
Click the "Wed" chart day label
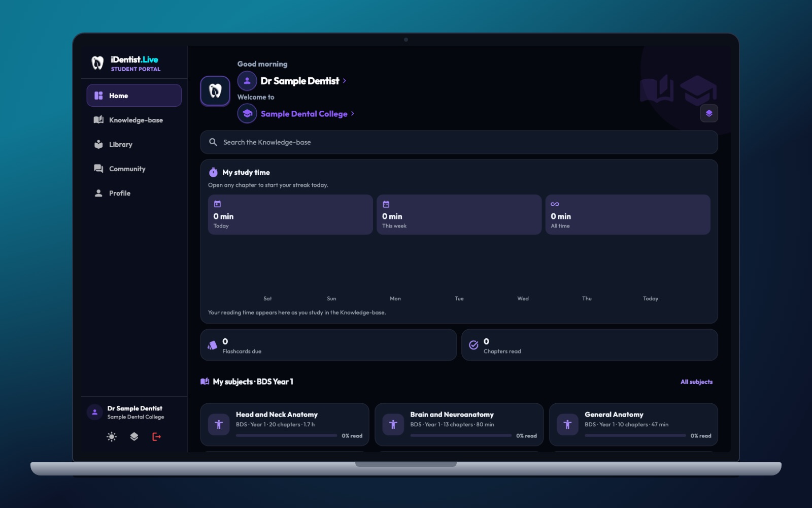tap(523, 299)
